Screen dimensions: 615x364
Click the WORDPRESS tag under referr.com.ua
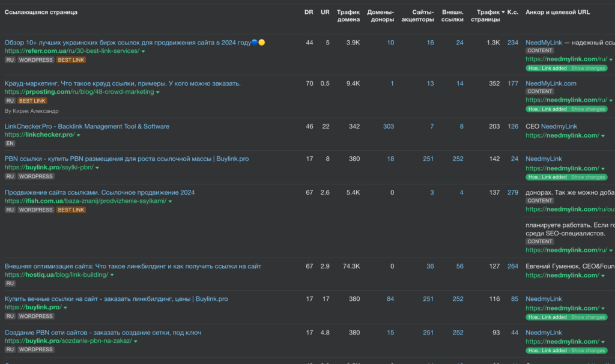[35, 60]
